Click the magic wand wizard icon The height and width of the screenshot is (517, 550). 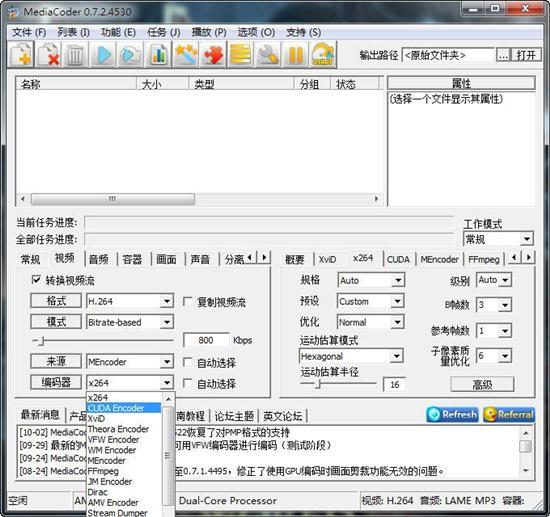click(x=186, y=54)
